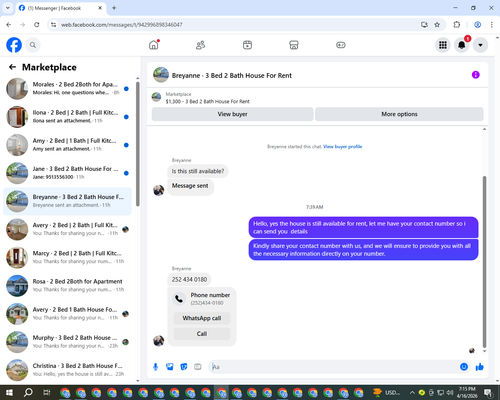Viewport: 500px width, 400px height.
Task: Click the listing thumbnail beside $1,300 price
Action: (x=156, y=97)
